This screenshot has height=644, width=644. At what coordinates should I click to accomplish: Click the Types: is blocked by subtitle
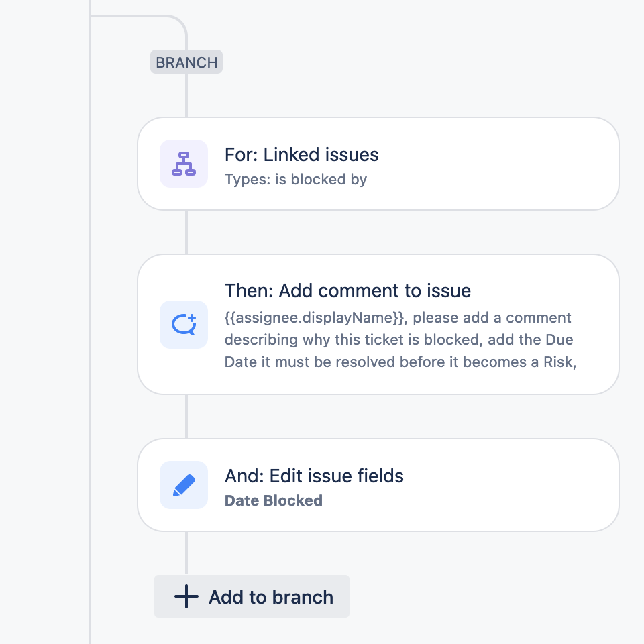pyautogui.click(x=296, y=180)
